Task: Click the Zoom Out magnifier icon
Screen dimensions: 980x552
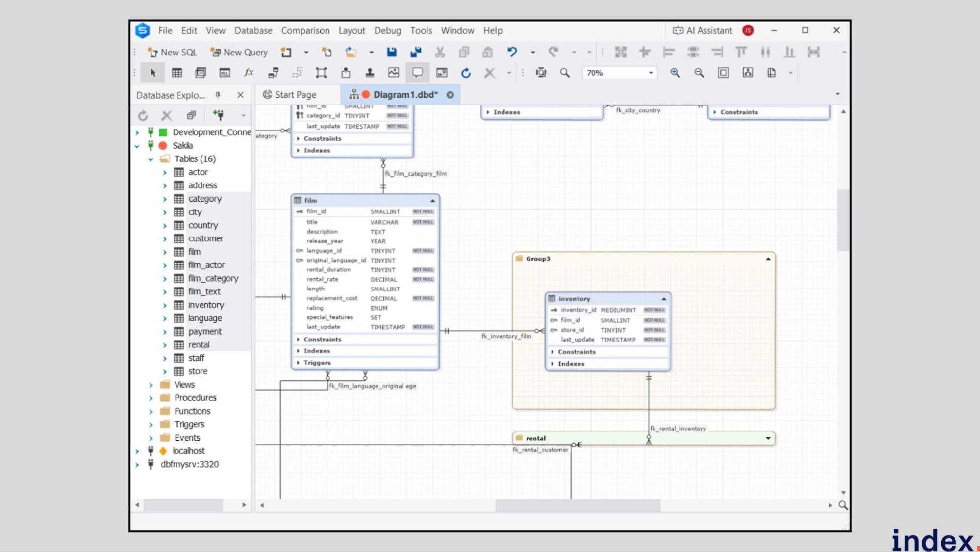Action: (699, 73)
